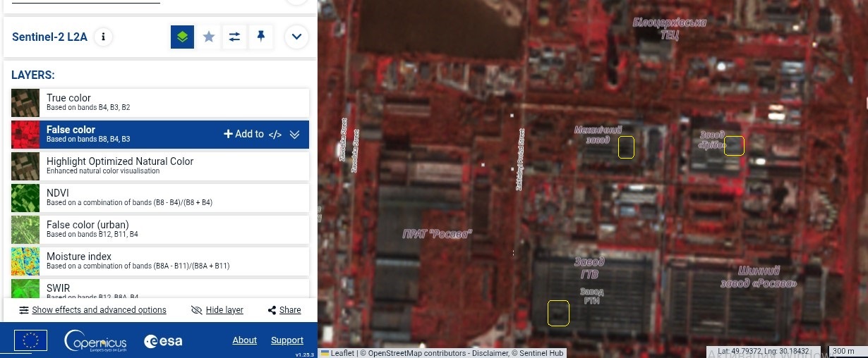Select the layers stack icon button
Image resolution: width=868 pixels, height=358 pixels.
(x=182, y=37)
